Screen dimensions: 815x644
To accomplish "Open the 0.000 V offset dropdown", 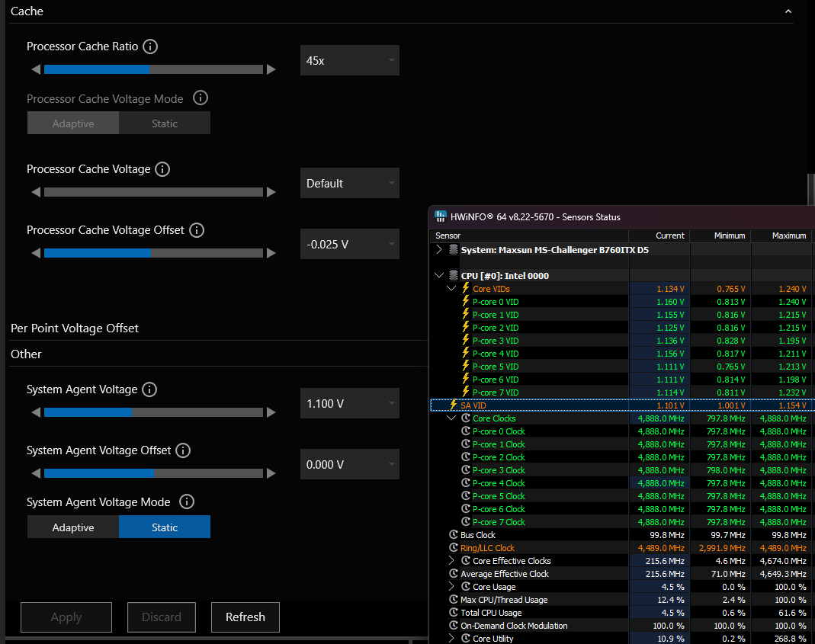I will coord(350,464).
